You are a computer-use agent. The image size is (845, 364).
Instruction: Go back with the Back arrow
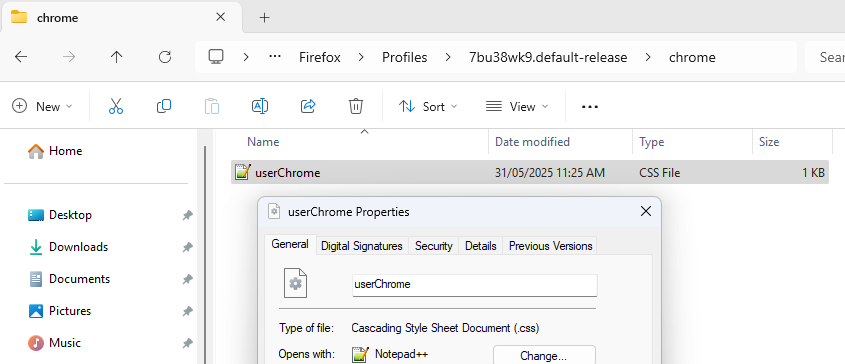(x=21, y=57)
